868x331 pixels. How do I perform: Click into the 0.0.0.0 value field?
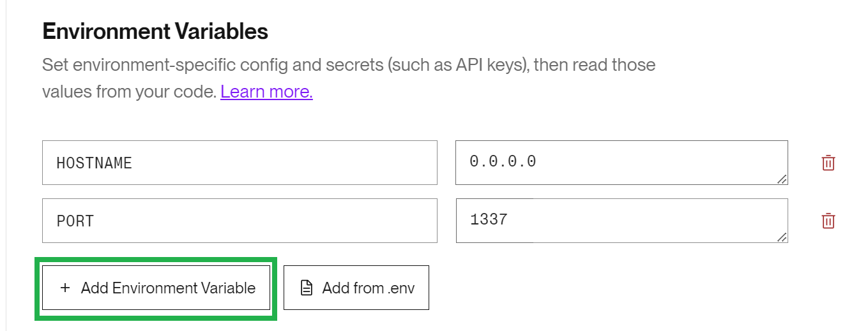pyautogui.click(x=621, y=163)
